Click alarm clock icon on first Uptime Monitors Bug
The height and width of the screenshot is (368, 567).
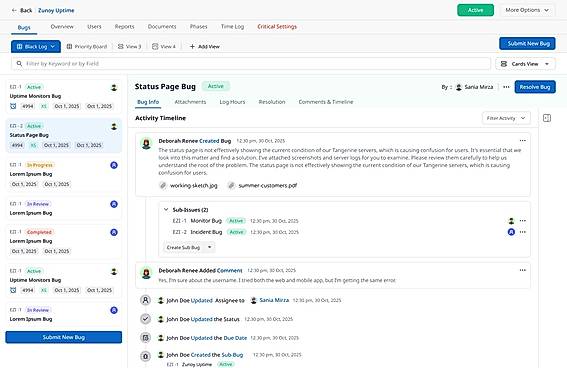tap(13, 106)
